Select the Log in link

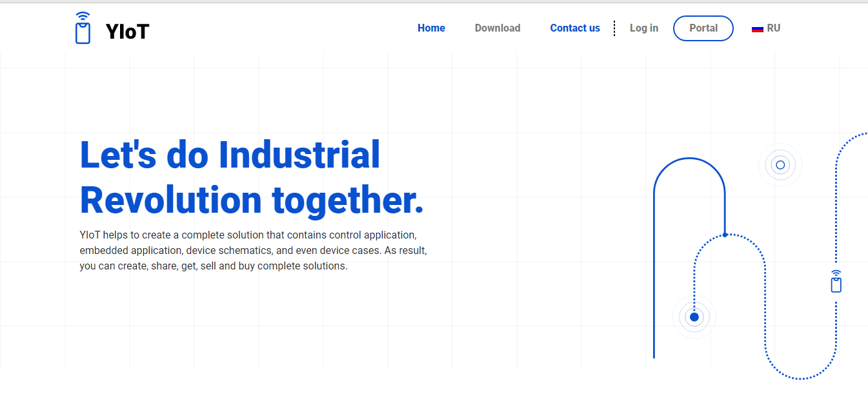click(x=644, y=28)
